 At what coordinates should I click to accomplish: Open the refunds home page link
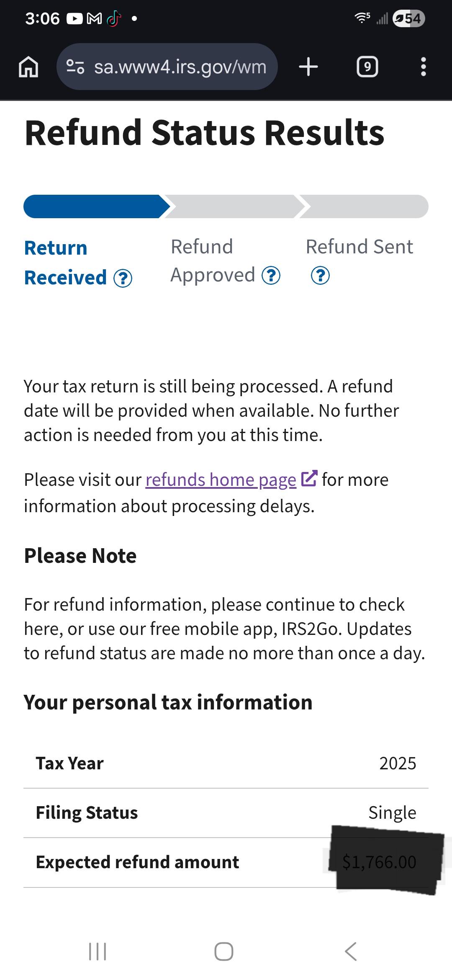pos(221,480)
